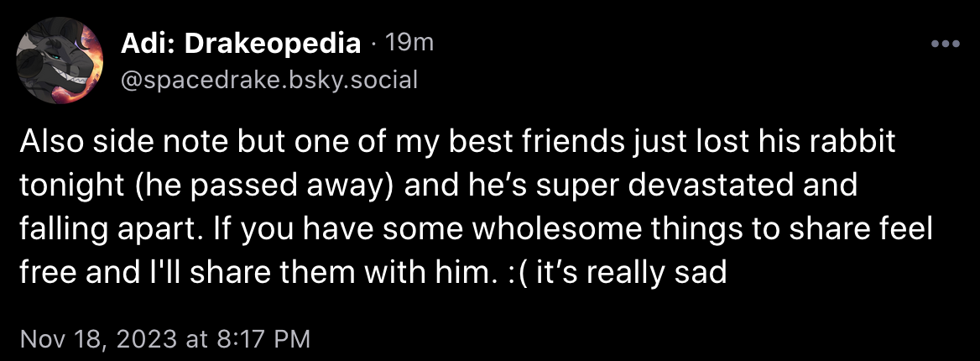Click the 19m relative timestamp
This screenshot has height=361, width=980.
(x=409, y=43)
